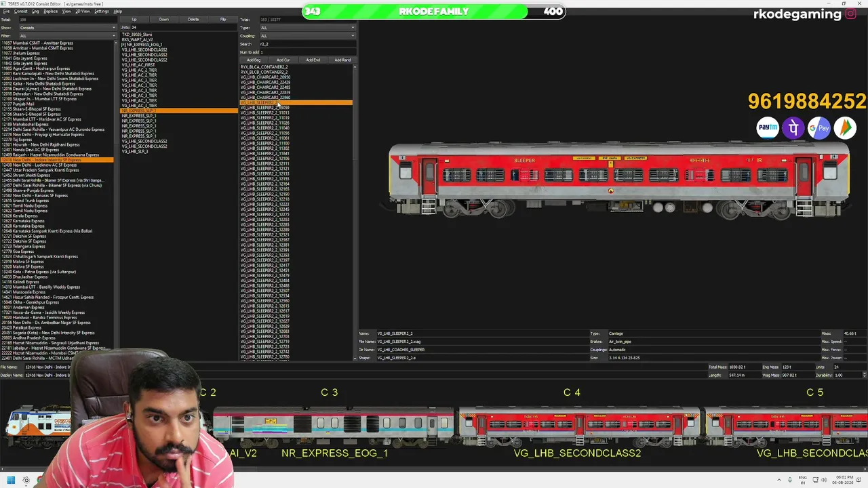
Task: Click the microphone icon in system tray
Action: coord(791,480)
